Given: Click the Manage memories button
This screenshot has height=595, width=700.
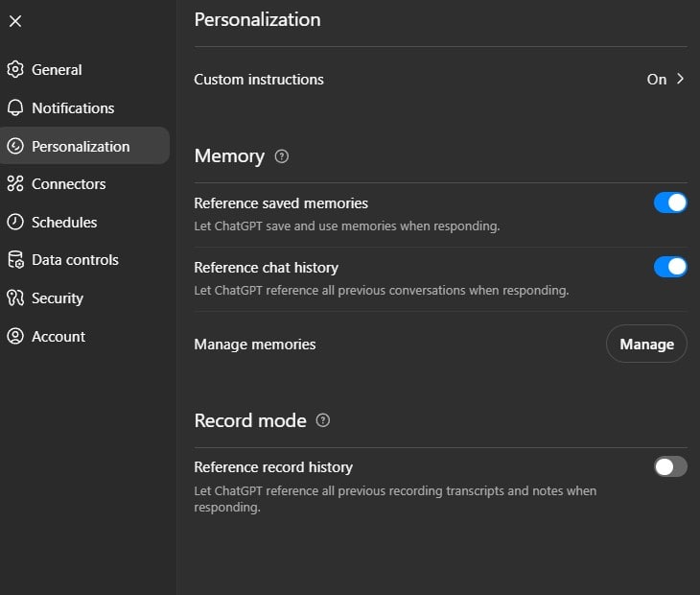Looking at the screenshot, I should (x=646, y=344).
